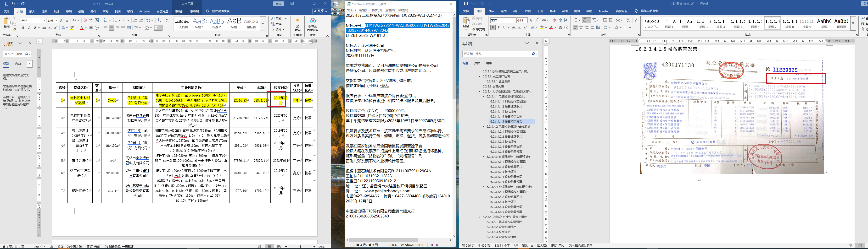
Task: Click the Save icon in 投标文件 Word title bar
Action: point(466,4)
